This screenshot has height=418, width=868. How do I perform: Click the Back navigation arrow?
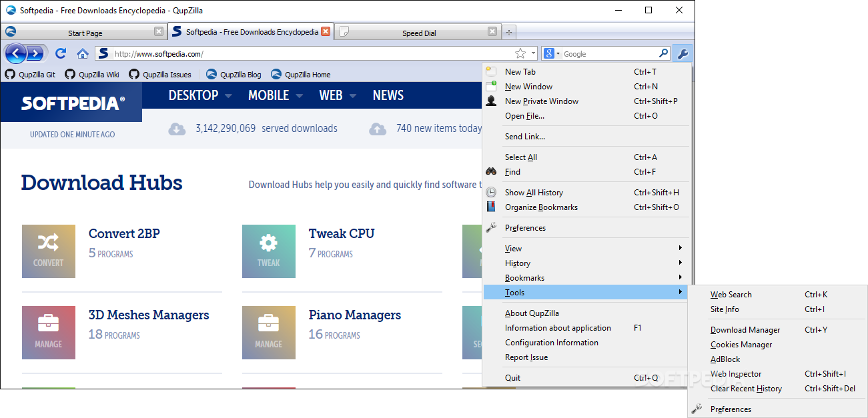[16, 53]
